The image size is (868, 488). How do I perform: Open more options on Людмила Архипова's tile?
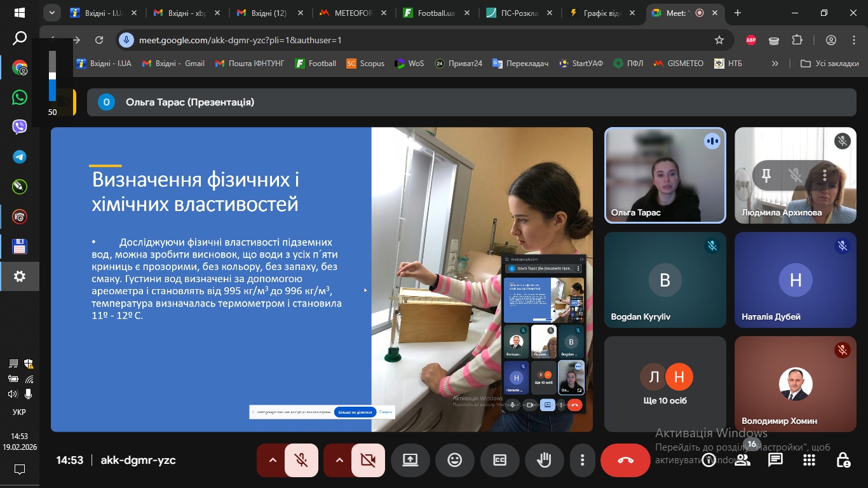pyautogui.click(x=824, y=176)
